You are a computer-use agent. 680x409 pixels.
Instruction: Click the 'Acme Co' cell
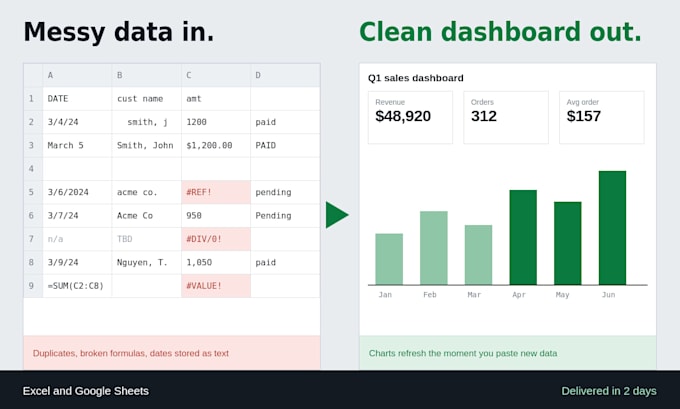point(147,216)
